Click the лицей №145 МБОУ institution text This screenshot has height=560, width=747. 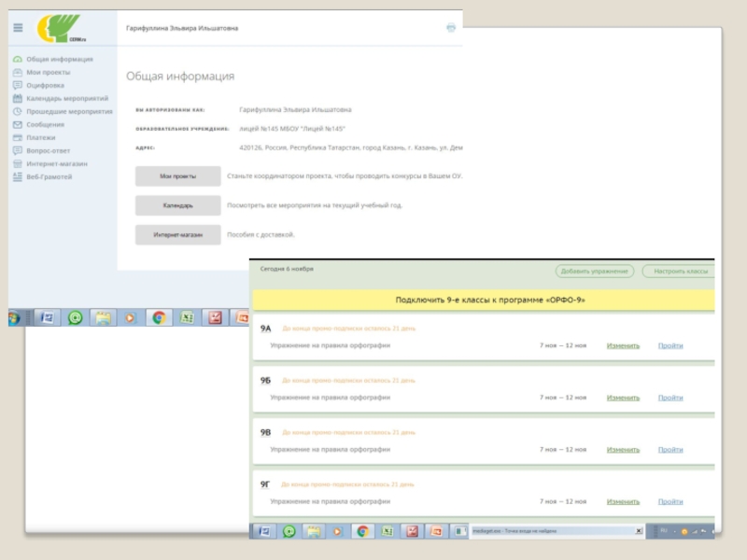pos(292,129)
